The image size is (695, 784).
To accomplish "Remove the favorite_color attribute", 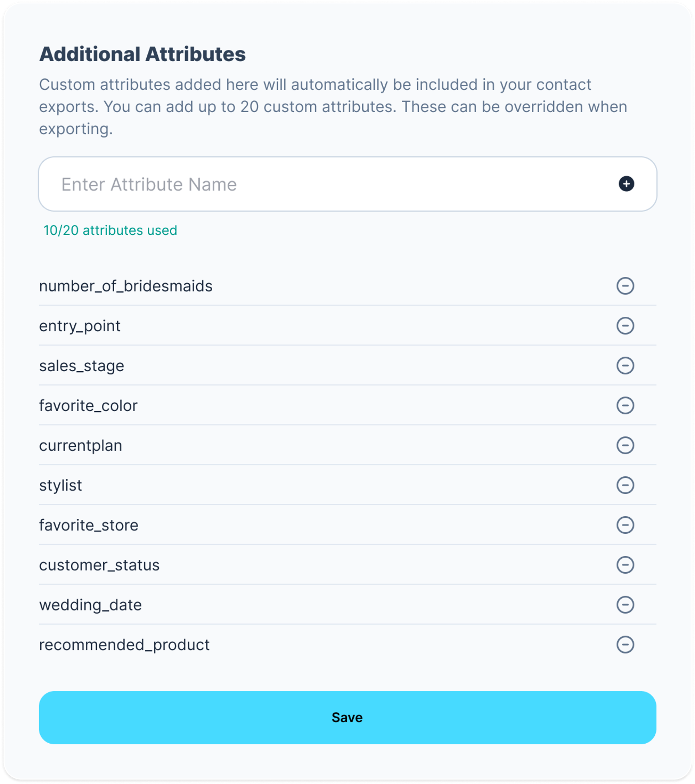I will coord(625,405).
